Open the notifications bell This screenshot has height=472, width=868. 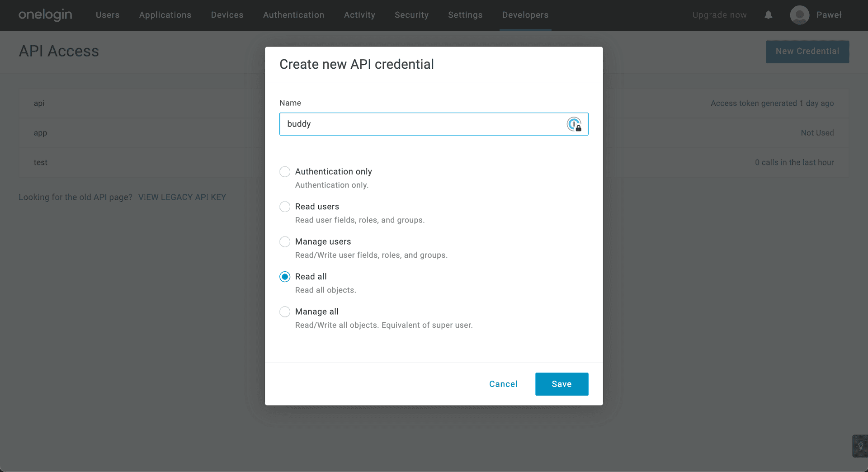[x=768, y=15]
